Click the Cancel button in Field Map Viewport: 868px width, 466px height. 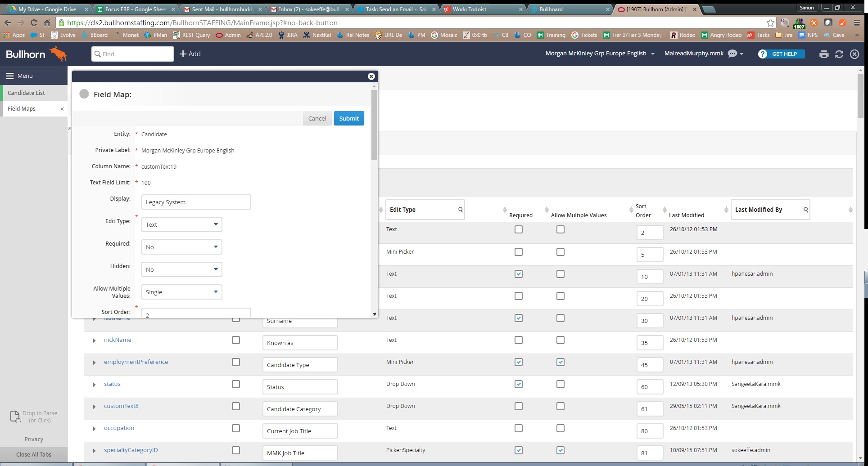(x=317, y=118)
